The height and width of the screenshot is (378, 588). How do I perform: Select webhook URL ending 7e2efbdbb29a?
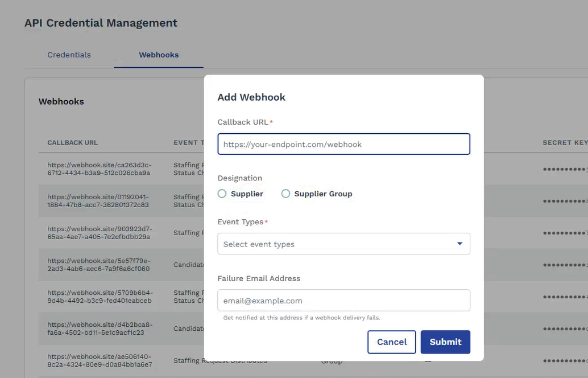(100, 233)
